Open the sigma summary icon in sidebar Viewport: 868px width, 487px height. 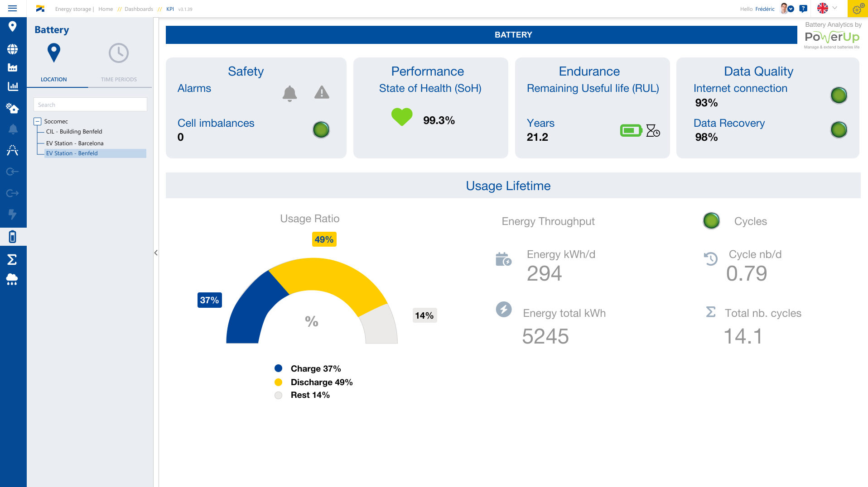tap(12, 259)
